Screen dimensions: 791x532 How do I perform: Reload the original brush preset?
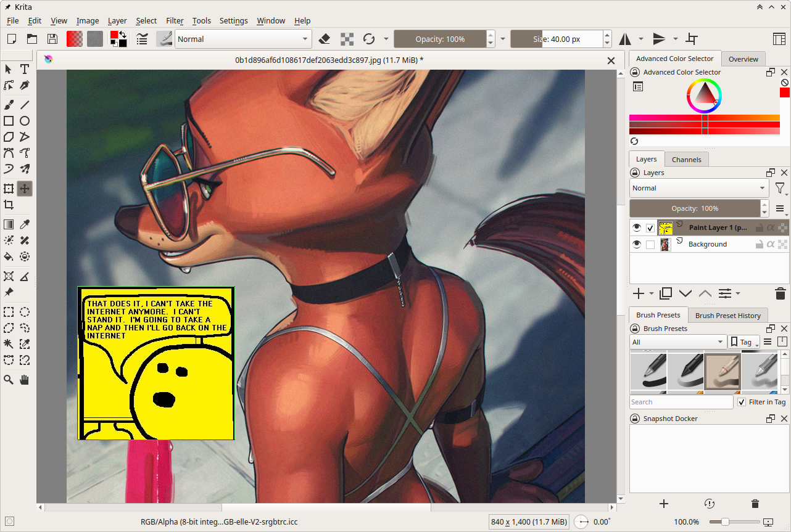click(x=369, y=39)
